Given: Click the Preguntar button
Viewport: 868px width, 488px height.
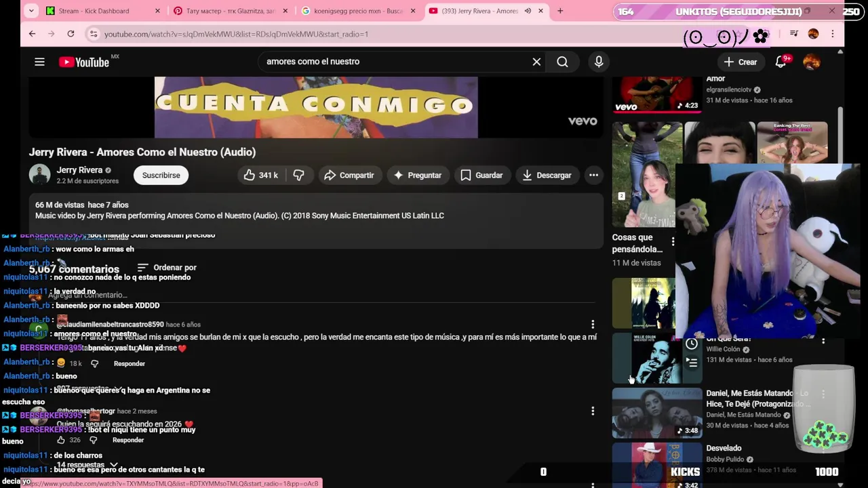Looking at the screenshot, I should click(418, 175).
